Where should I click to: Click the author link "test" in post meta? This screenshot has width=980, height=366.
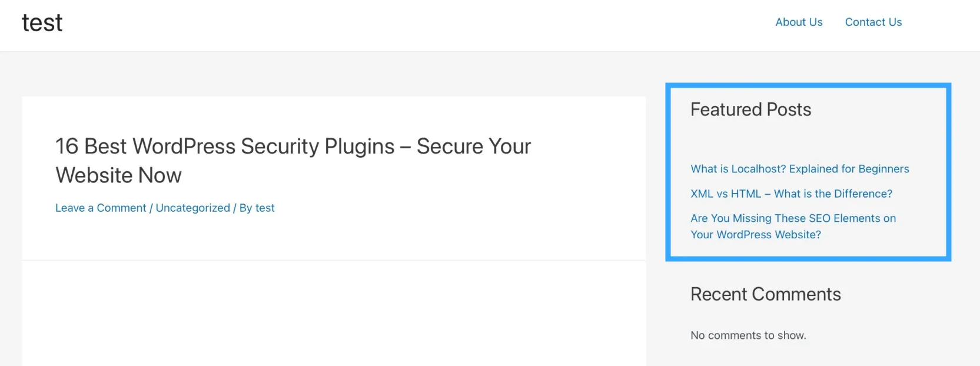(265, 208)
